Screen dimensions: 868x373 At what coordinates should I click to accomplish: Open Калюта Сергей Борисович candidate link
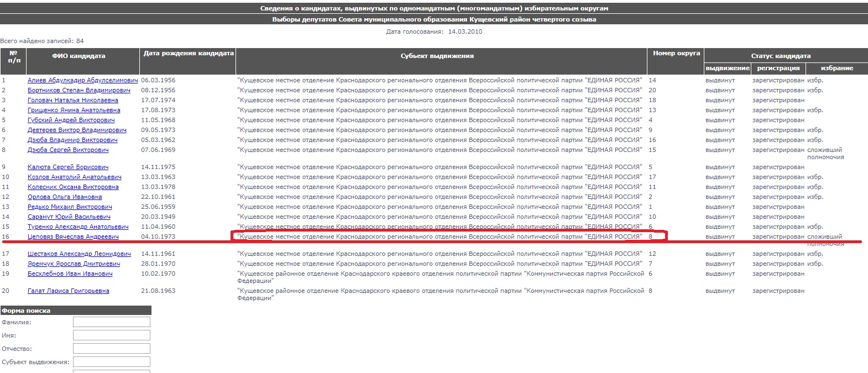(x=67, y=167)
